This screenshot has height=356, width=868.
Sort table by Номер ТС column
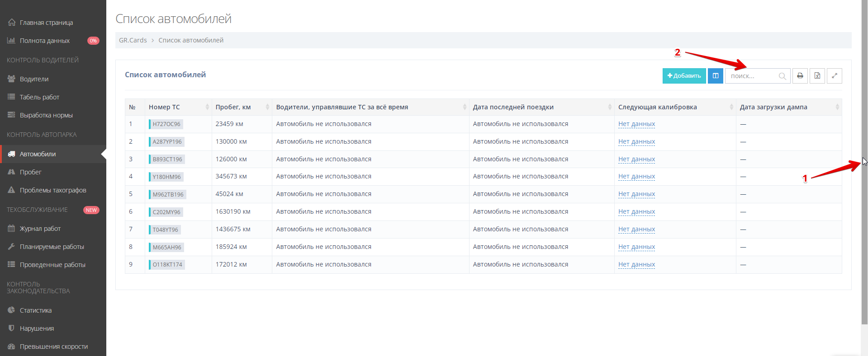tap(207, 107)
